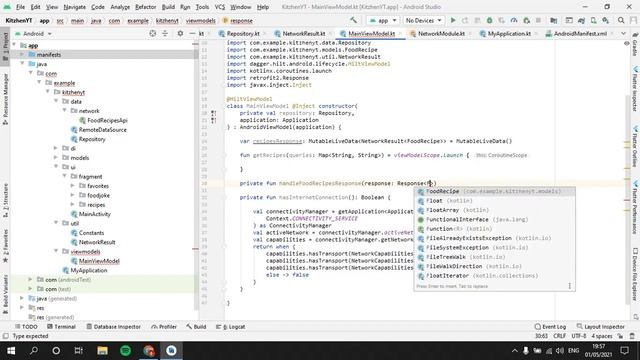Select FloatArray completion suggestion

(x=494, y=210)
